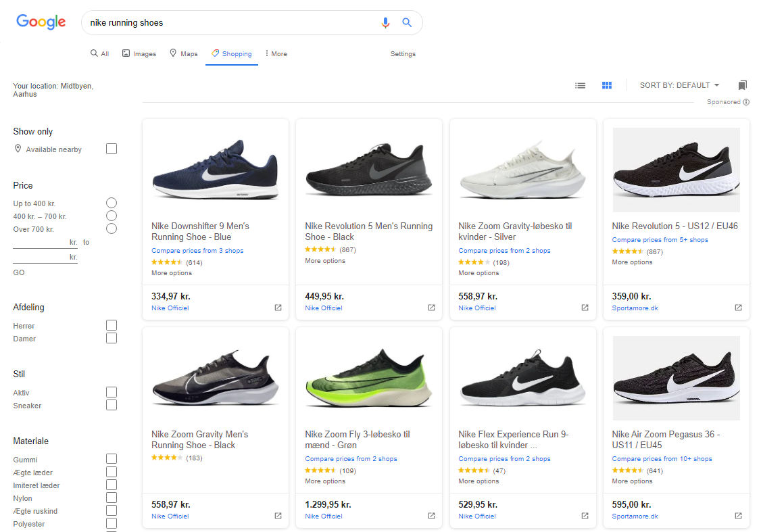The width and height of the screenshot is (761, 532).
Task: Open the All results tab
Action: pos(99,53)
